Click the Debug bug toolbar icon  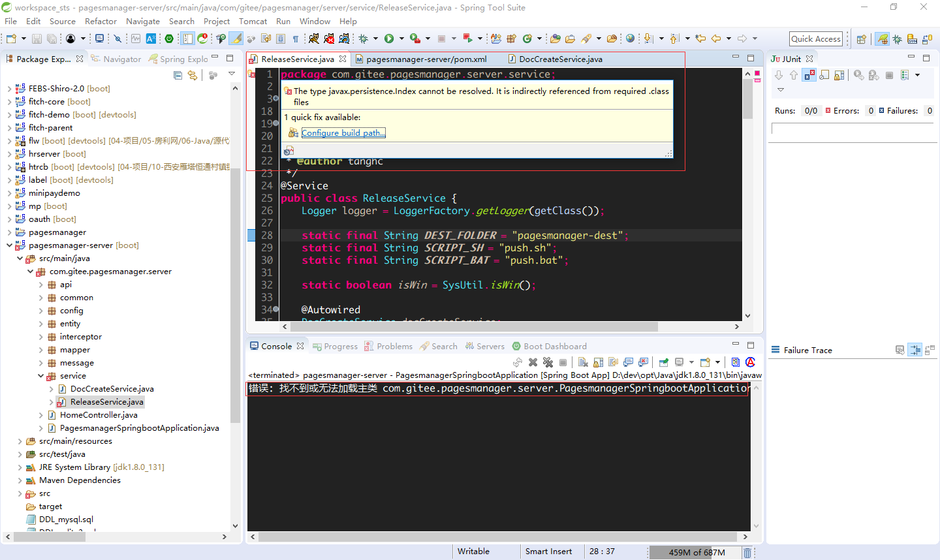point(363,39)
